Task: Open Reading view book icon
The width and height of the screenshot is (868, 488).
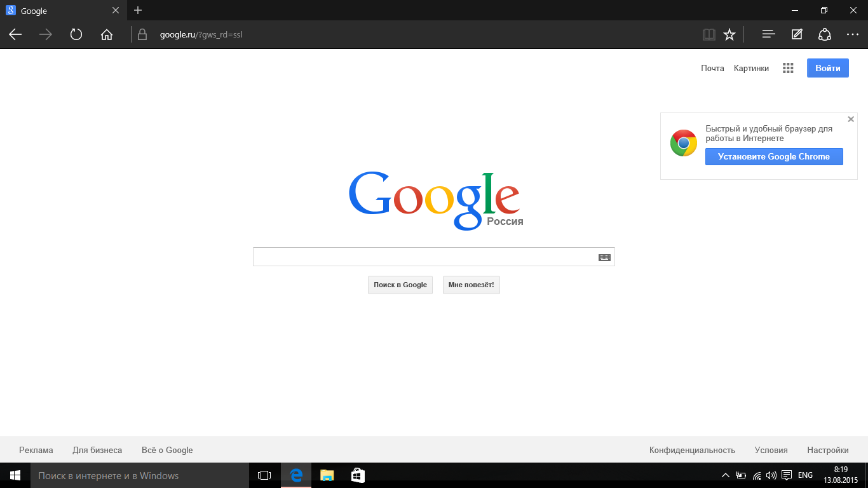Action: pyautogui.click(x=709, y=35)
